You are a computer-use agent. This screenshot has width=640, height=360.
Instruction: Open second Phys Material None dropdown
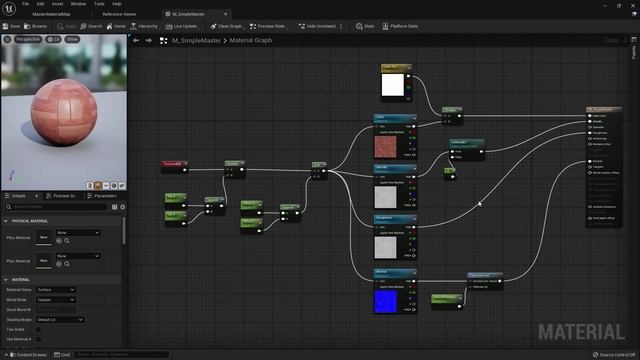click(78, 256)
